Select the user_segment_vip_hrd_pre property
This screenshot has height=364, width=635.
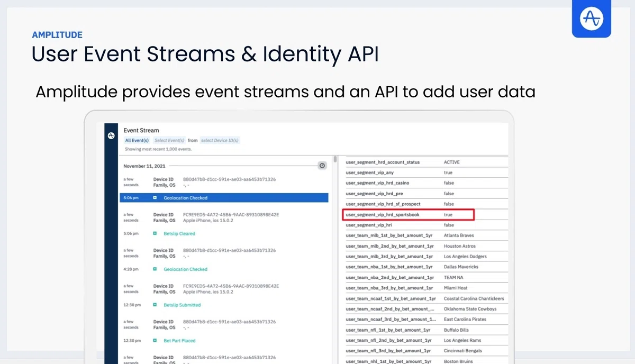pos(374,194)
